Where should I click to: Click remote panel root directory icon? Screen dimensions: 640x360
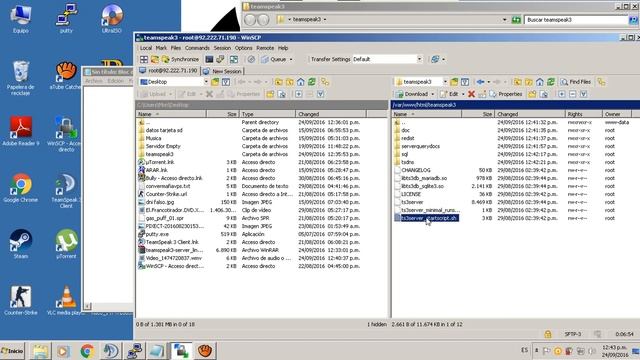[x=529, y=82]
